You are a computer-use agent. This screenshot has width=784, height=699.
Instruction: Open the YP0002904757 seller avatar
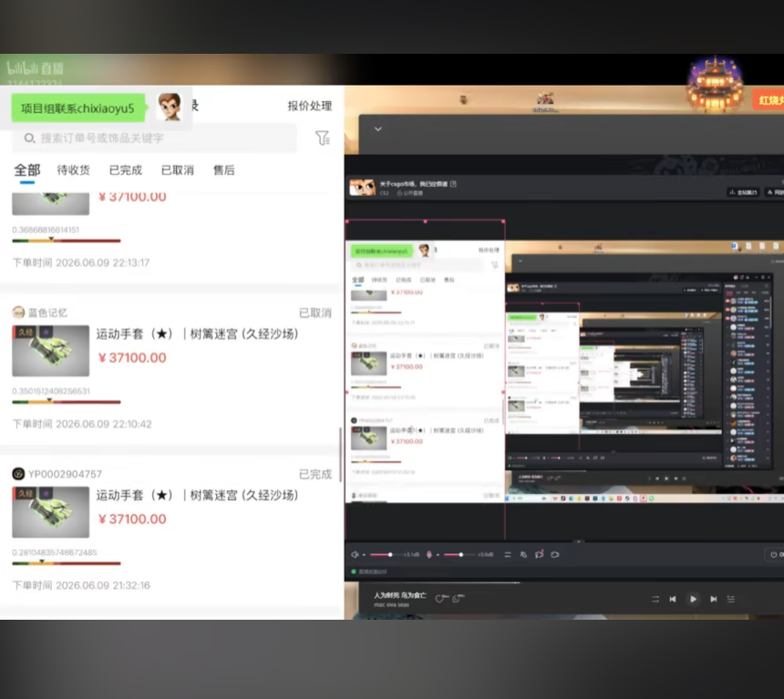pos(18,474)
